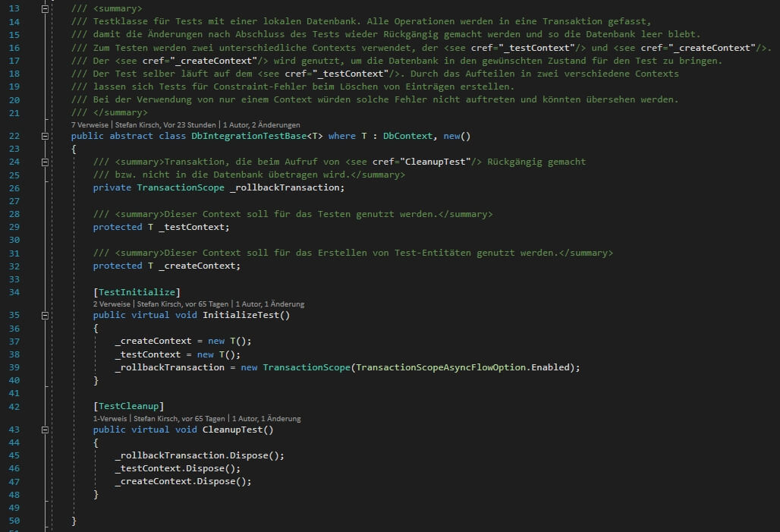Click line number 22 in the gutter
780x532 pixels.
point(14,136)
